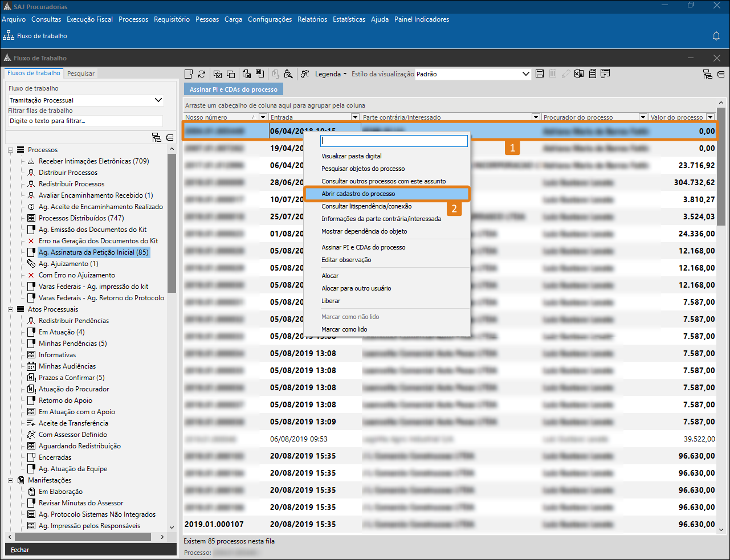The width and height of the screenshot is (730, 560).
Task: Click the refresh icon in the toolbar
Action: pos(202,74)
